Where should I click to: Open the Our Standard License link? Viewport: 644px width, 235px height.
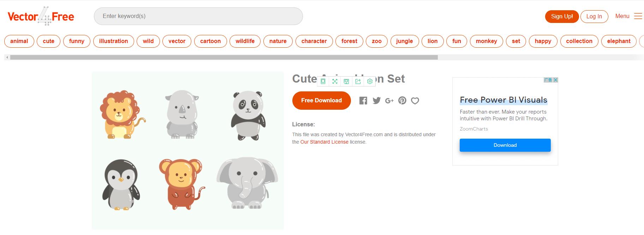pyautogui.click(x=324, y=142)
